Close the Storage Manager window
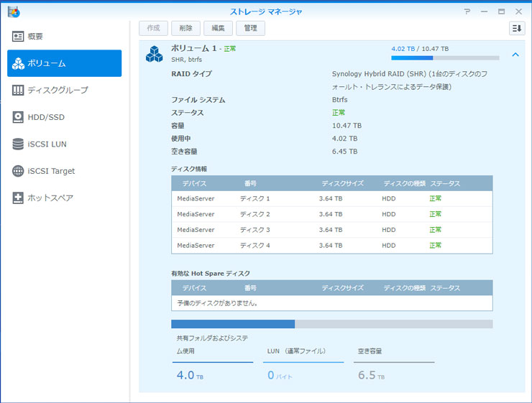The image size is (532, 403). pos(518,11)
